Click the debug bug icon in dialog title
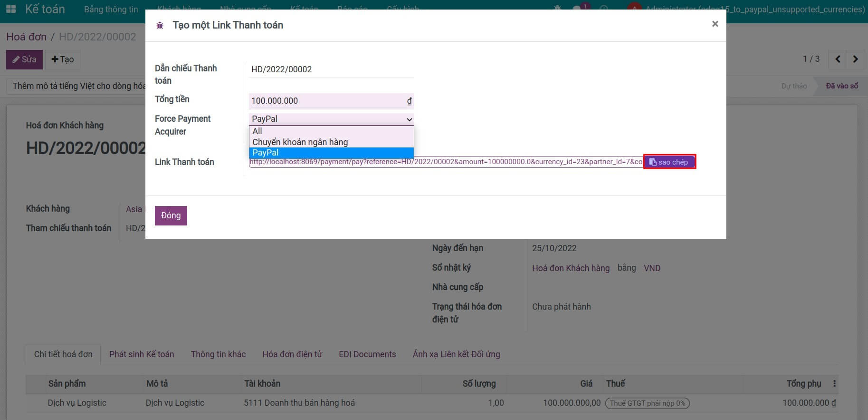 (x=160, y=26)
